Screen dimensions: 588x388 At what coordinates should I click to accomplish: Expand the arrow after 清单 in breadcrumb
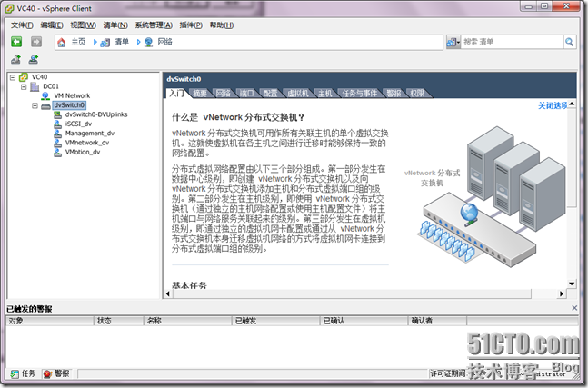(138, 42)
